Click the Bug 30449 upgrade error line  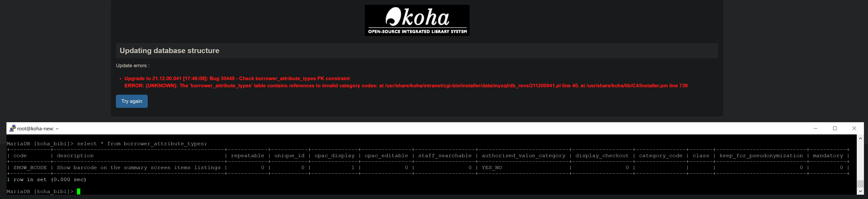click(237, 79)
